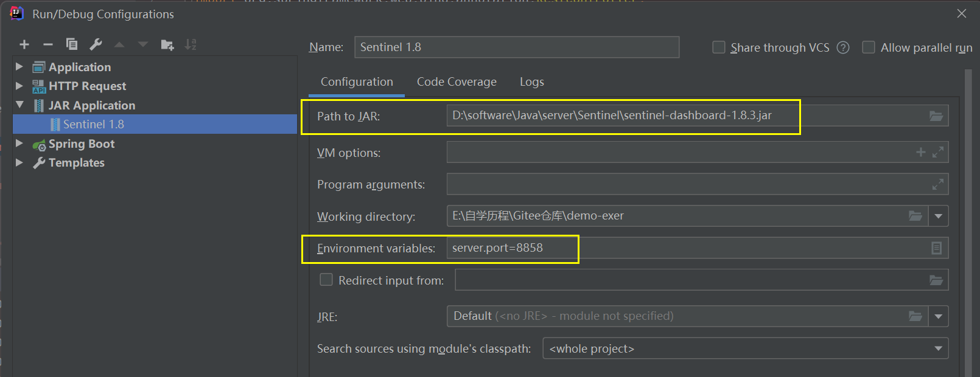Image resolution: width=980 pixels, height=377 pixels.
Task: Switch to the Code Coverage tab
Action: tap(457, 82)
